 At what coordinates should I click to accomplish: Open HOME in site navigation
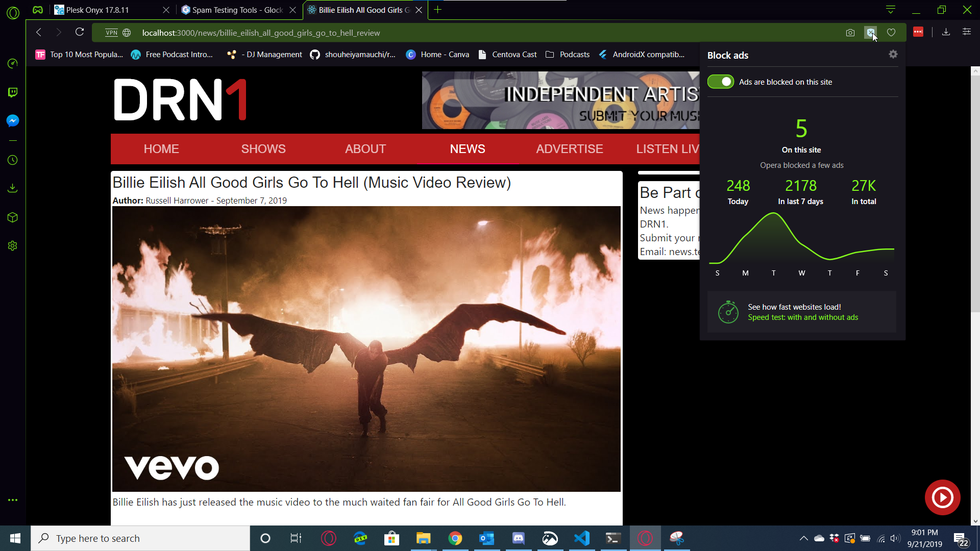161,149
